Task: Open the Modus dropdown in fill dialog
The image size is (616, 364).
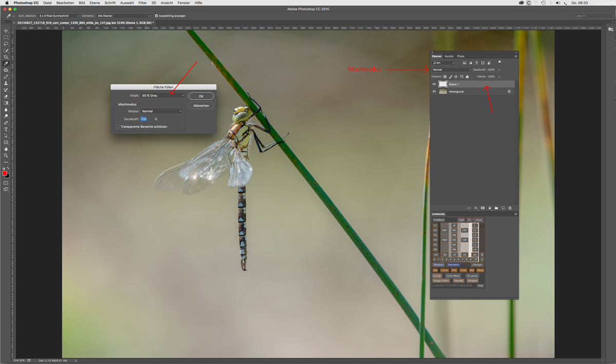Action: pyautogui.click(x=161, y=111)
